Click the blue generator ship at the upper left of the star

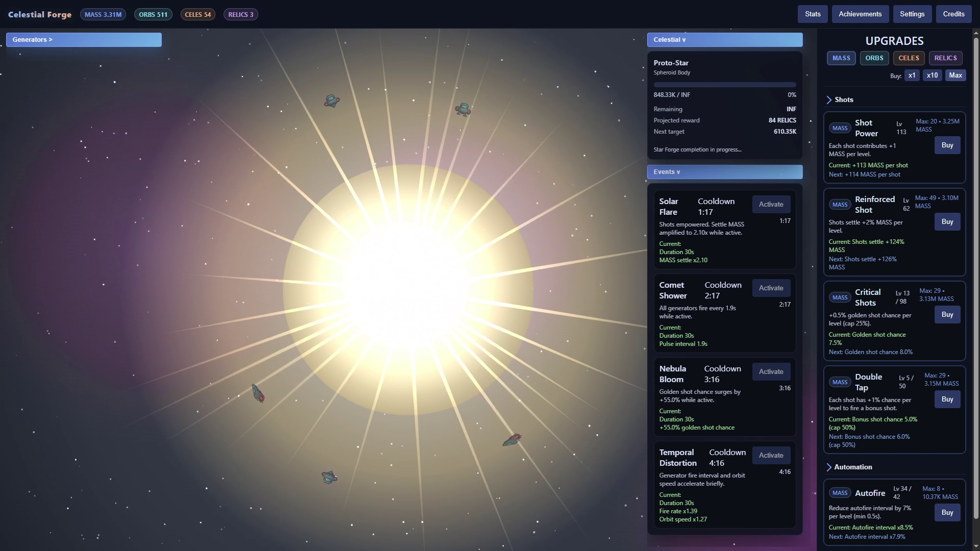pyautogui.click(x=332, y=101)
